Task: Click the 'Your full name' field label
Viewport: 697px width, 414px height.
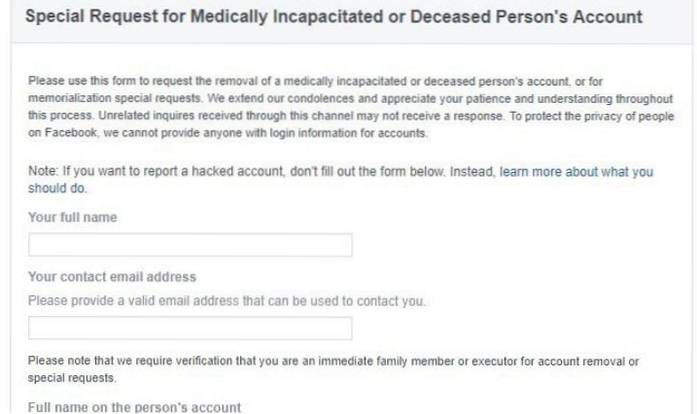Action: pyautogui.click(x=73, y=217)
